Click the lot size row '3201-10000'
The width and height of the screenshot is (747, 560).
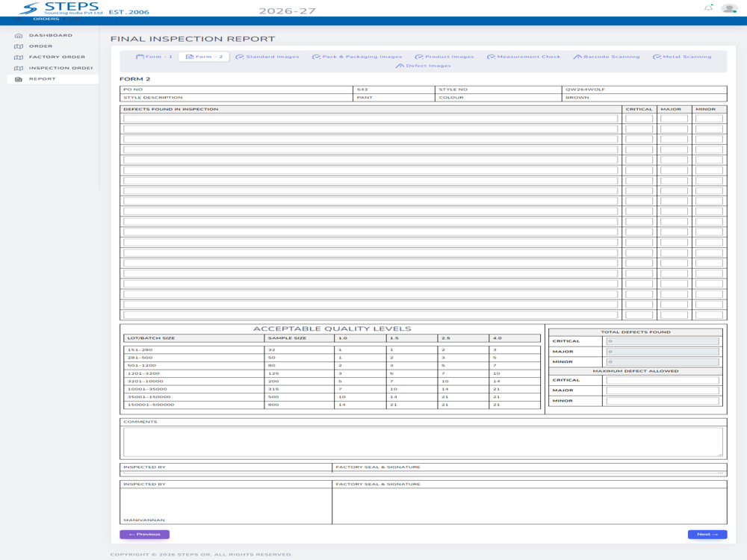[x=145, y=382]
